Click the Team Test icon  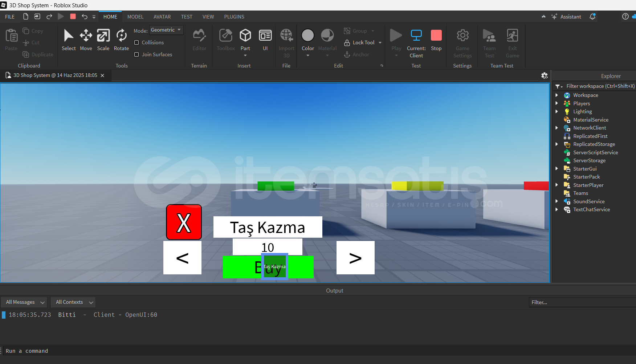tap(489, 36)
